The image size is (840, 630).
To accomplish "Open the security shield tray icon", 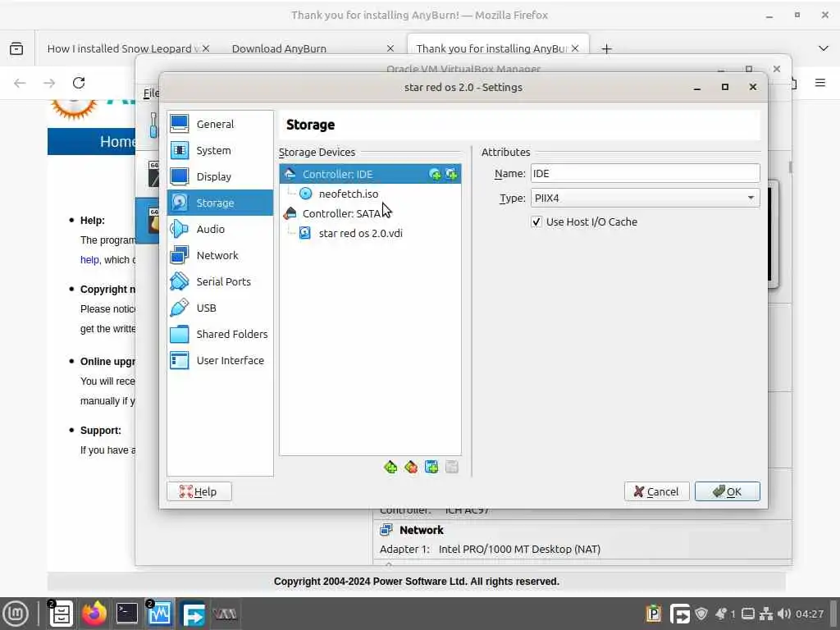I will click(701, 614).
